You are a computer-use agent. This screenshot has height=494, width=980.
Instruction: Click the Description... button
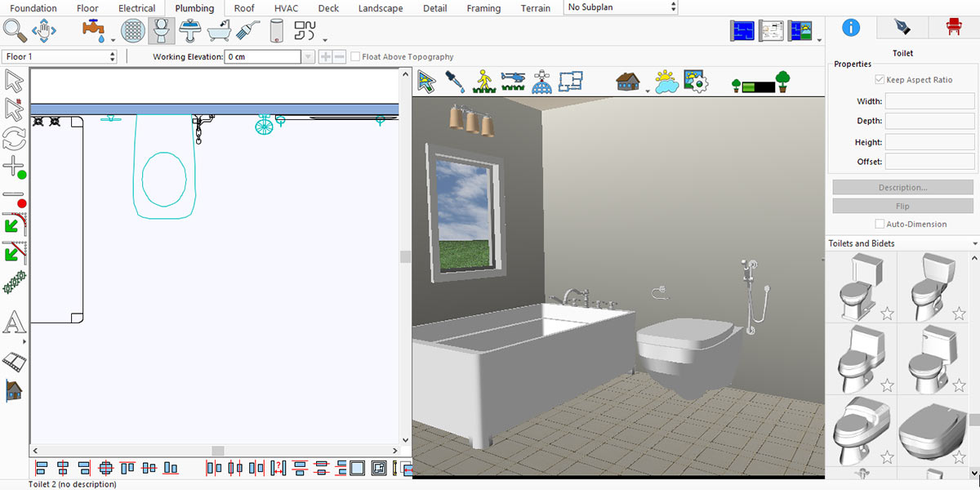click(x=902, y=188)
